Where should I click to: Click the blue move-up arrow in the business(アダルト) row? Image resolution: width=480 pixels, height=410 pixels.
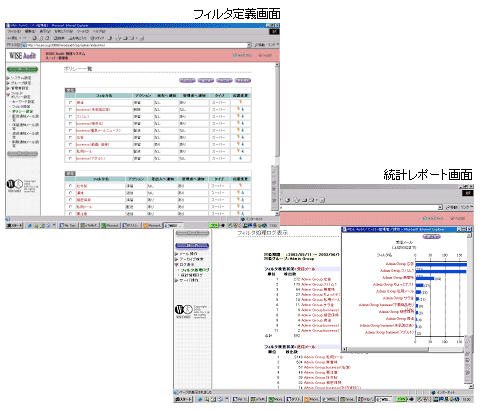coord(240,158)
